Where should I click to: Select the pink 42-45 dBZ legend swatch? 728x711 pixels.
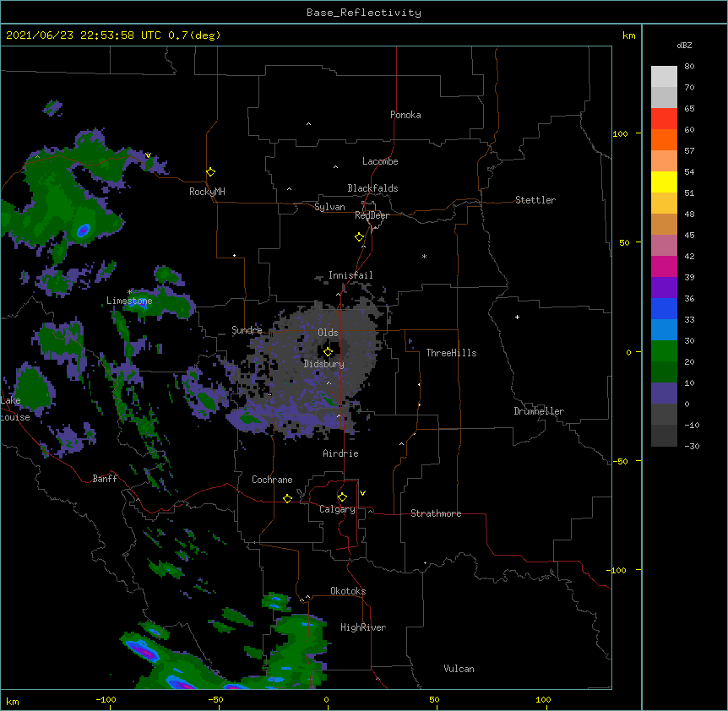pos(664,246)
